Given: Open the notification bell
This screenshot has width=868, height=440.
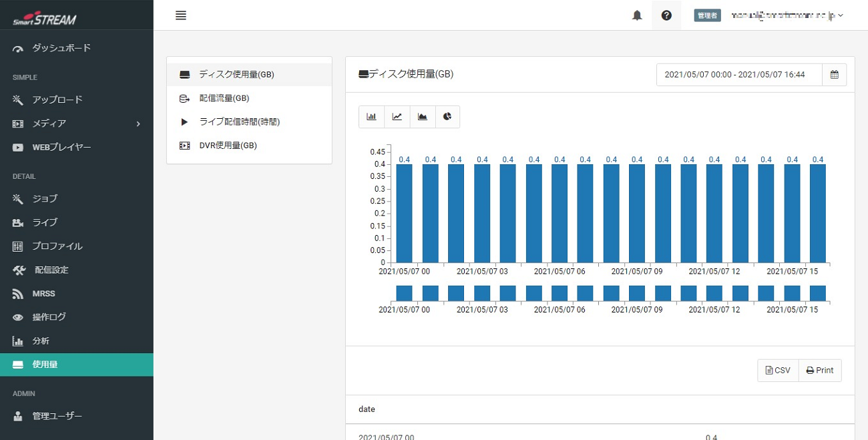Looking at the screenshot, I should tap(637, 15).
